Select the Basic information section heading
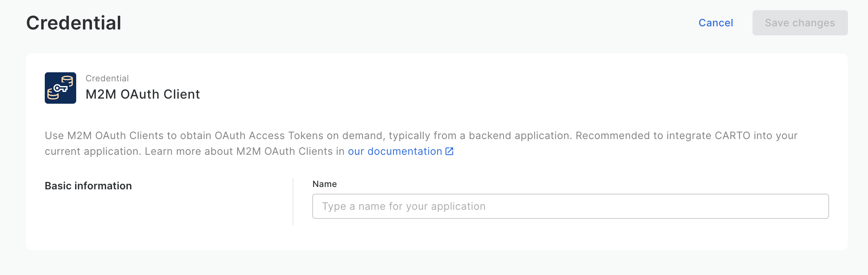The width and height of the screenshot is (868, 275). click(x=88, y=186)
